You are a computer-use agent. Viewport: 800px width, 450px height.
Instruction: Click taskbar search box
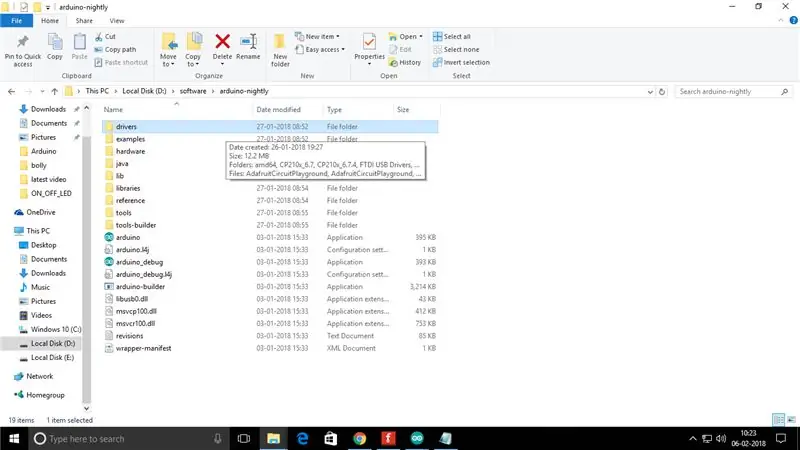click(129, 439)
